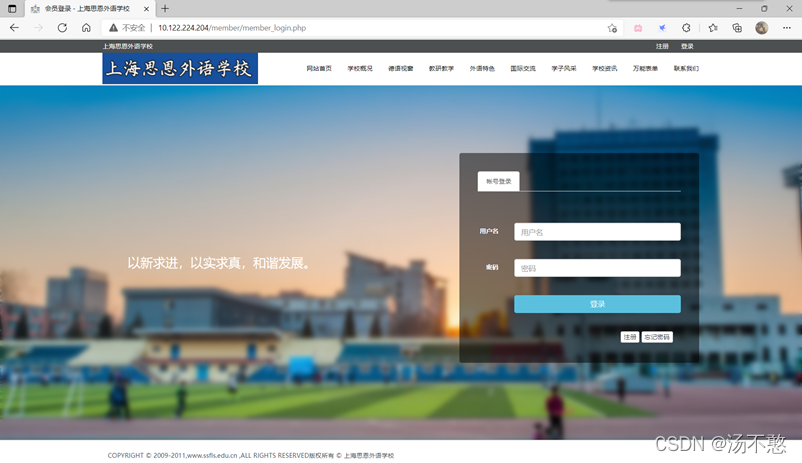This screenshot has width=802, height=463.
Task: Open the 学校资讯 nav item
Action: pyautogui.click(x=605, y=69)
